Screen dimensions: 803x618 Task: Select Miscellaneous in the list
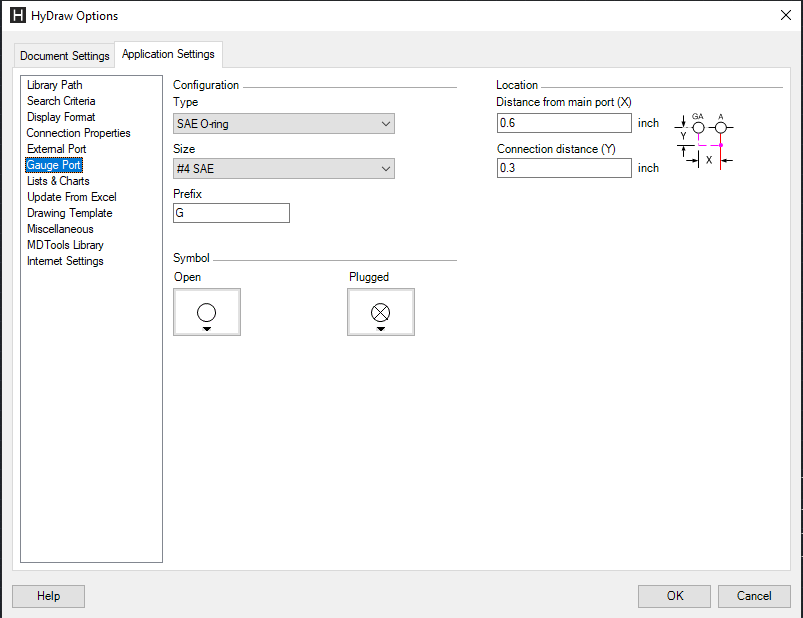[60, 229]
